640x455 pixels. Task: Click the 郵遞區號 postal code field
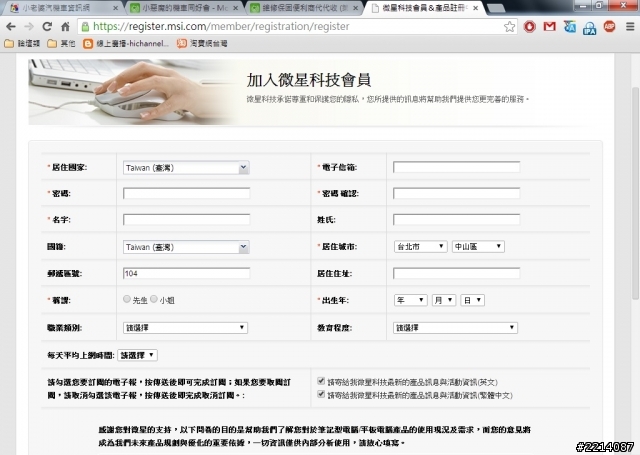[187, 273]
